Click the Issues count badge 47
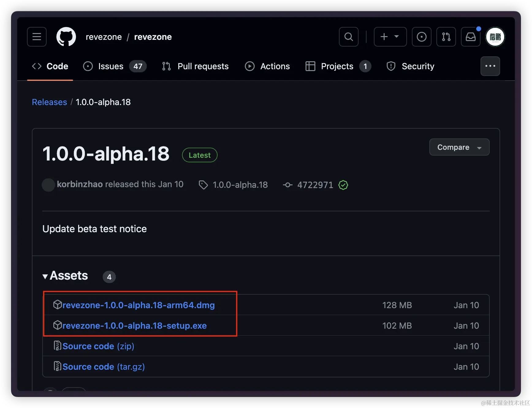 pos(138,66)
